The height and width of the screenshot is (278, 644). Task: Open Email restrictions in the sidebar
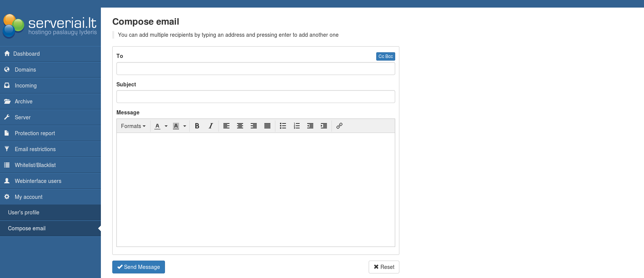tap(35, 149)
